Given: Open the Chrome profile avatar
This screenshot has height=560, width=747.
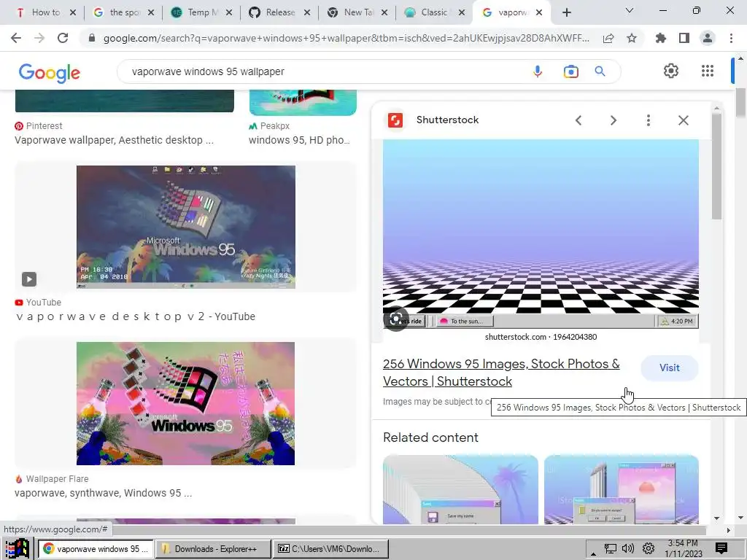Looking at the screenshot, I should [708, 38].
